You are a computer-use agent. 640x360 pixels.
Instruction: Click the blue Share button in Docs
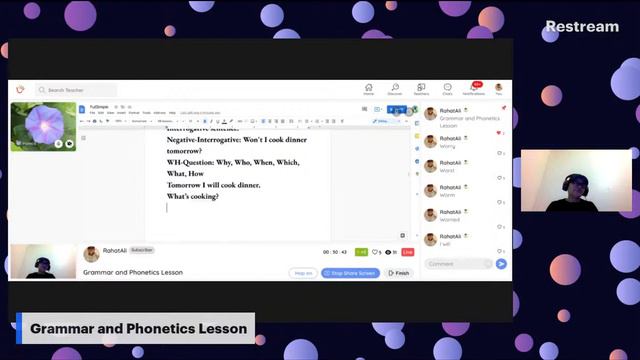pyautogui.click(x=396, y=109)
